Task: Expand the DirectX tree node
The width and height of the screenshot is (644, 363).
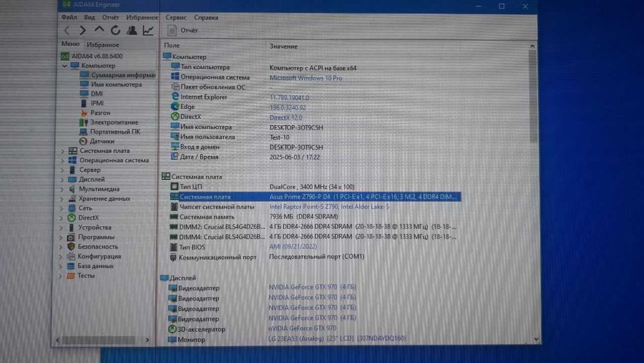Action: point(61,217)
